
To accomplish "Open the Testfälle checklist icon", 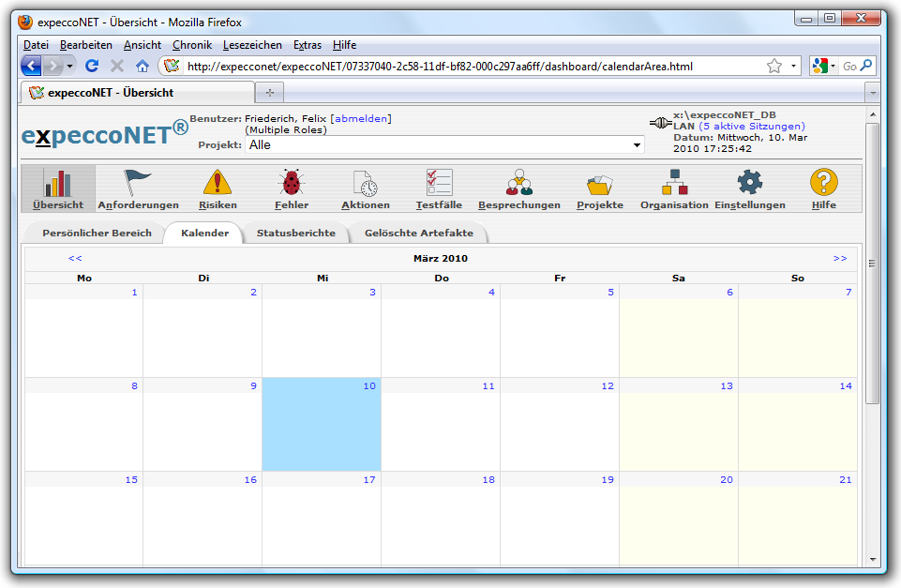I will click(x=439, y=183).
